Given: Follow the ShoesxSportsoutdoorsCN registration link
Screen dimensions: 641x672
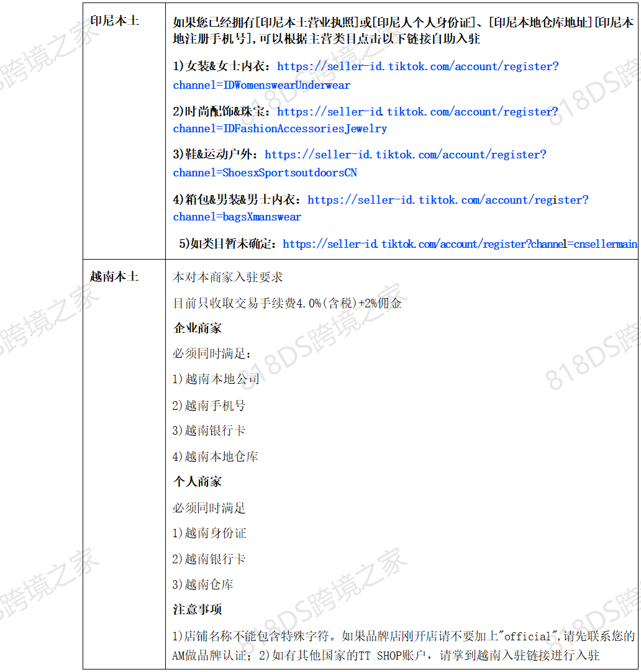Looking at the screenshot, I should click(405, 155).
